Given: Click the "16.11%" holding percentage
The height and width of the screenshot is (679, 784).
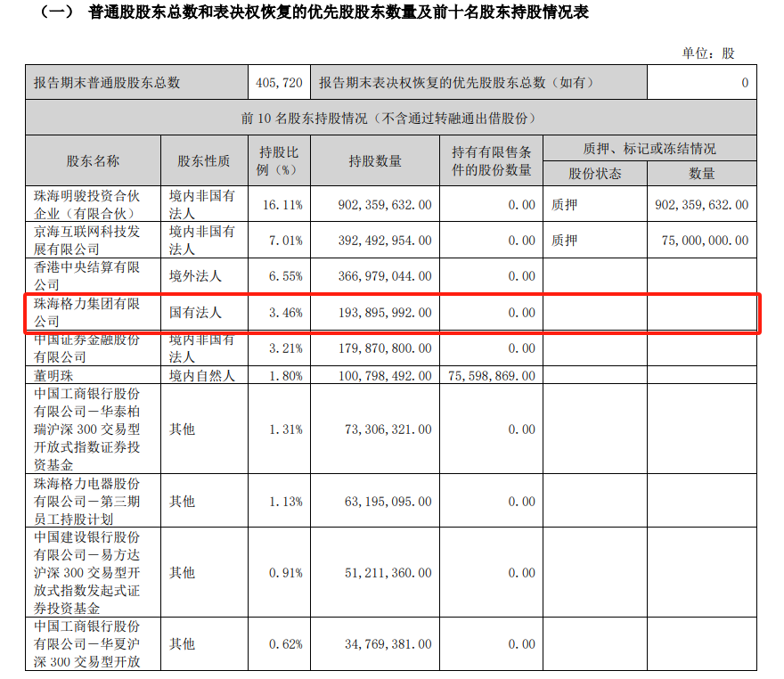Looking at the screenshot, I should pos(283,205).
